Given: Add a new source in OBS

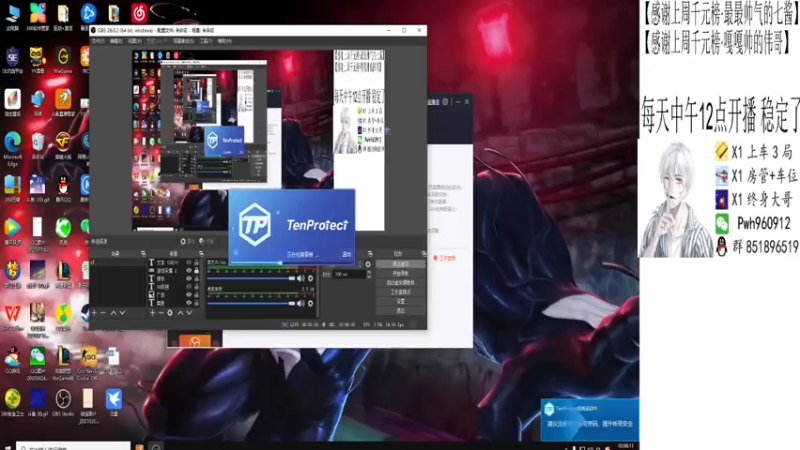Looking at the screenshot, I should pyautogui.click(x=152, y=313).
